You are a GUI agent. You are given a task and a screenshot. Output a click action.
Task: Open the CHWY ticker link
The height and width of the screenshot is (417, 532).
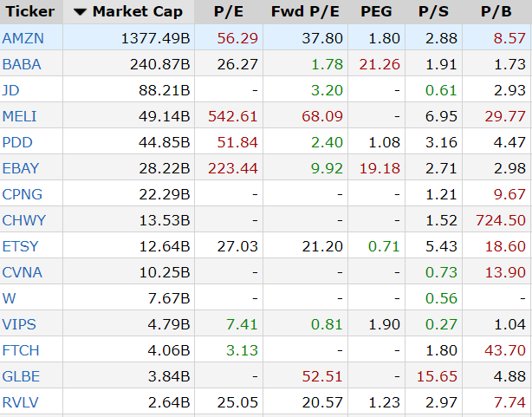(x=23, y=220)
